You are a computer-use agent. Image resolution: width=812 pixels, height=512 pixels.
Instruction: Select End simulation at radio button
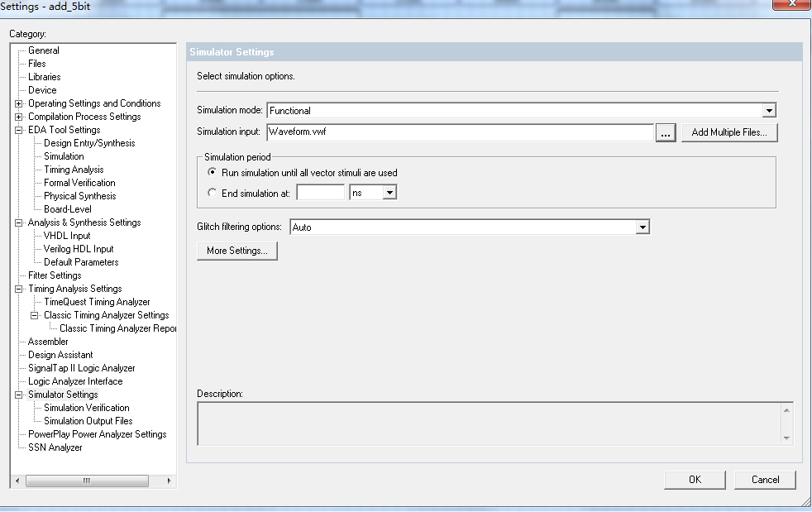point(213,193)
